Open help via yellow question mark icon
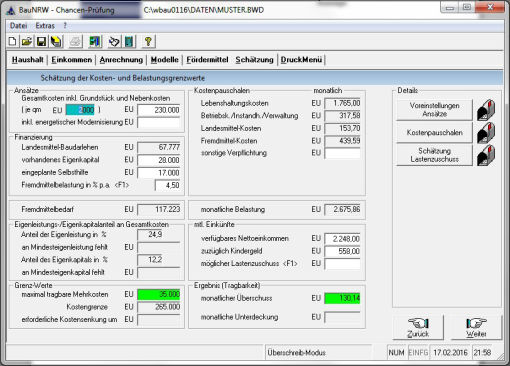 pyautogui.click(x=148, y=42)
